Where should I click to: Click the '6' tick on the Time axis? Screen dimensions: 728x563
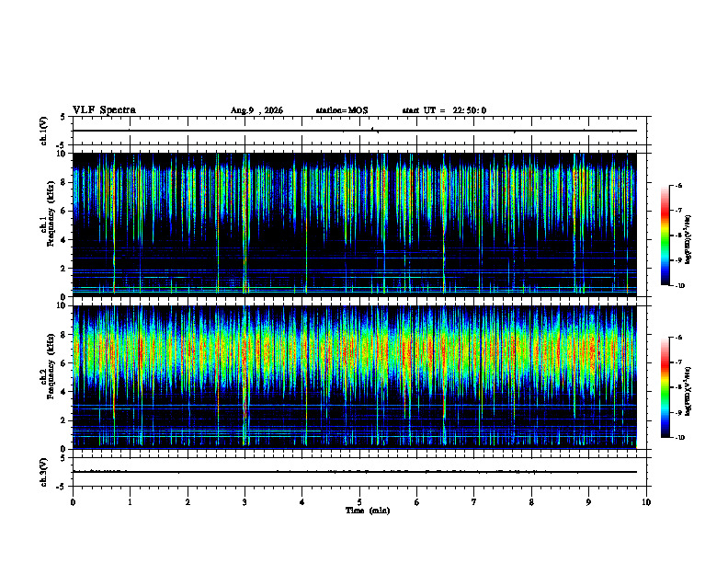coord(417,502)
